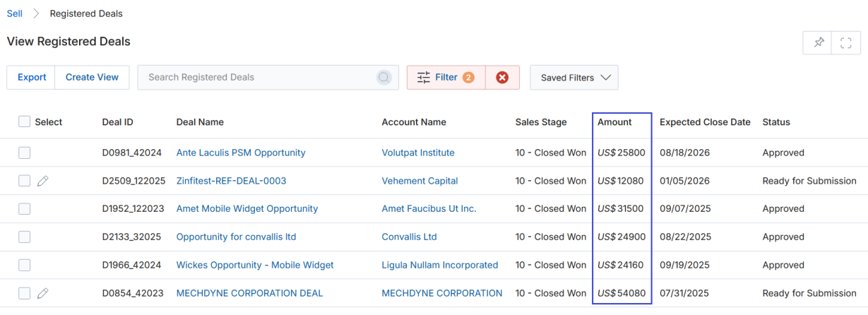The image size is (868, 315).
Task: Click the Create View button
Action: pos(92,77)
